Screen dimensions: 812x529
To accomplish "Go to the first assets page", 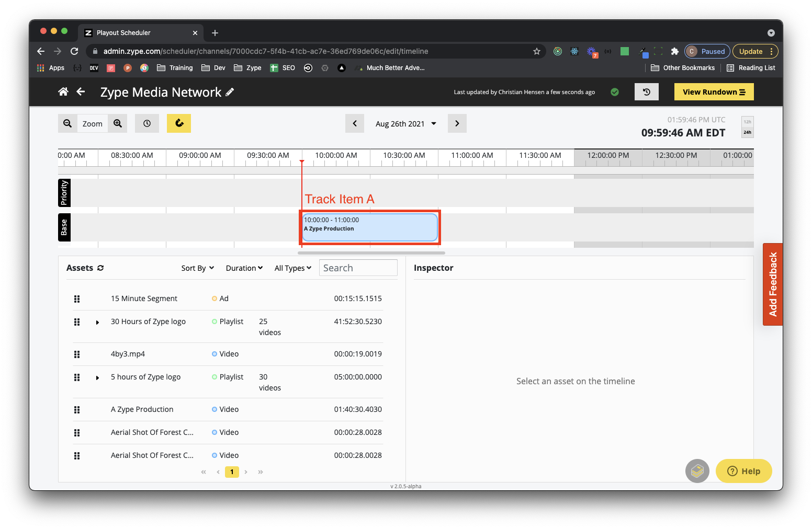I will click(x=204, y=471).
